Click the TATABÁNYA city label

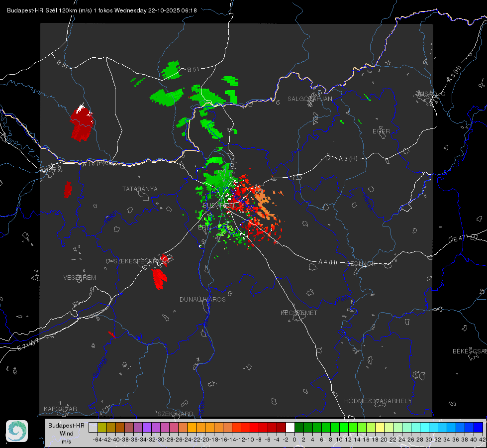point(140,189)
